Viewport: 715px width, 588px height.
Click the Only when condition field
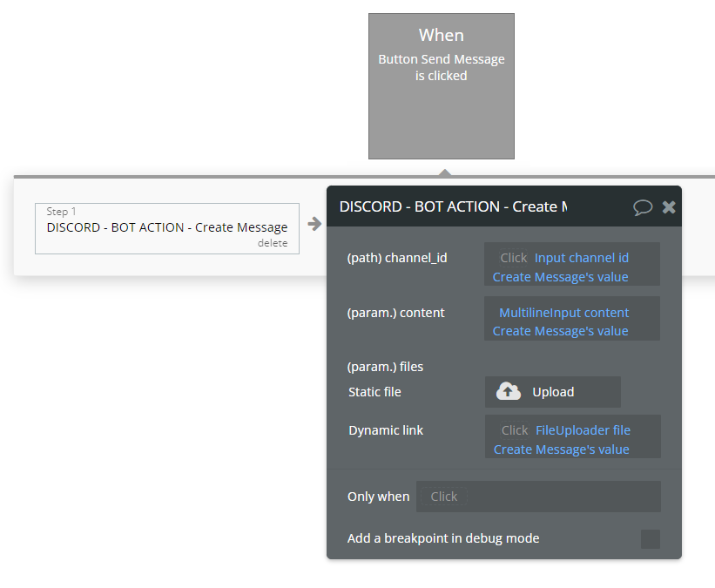(x=538, y=497)
